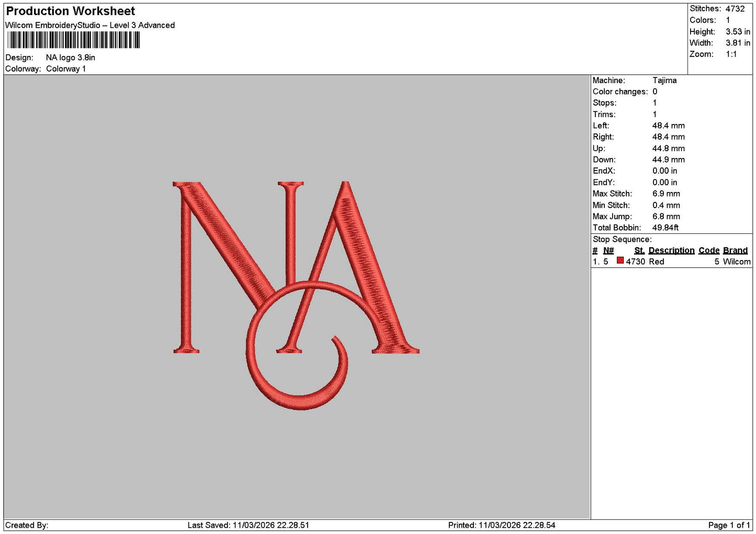Click the Total Bobbin value 49.84ft
Viewport: 756px width, 534px height.
coord(665,228)
